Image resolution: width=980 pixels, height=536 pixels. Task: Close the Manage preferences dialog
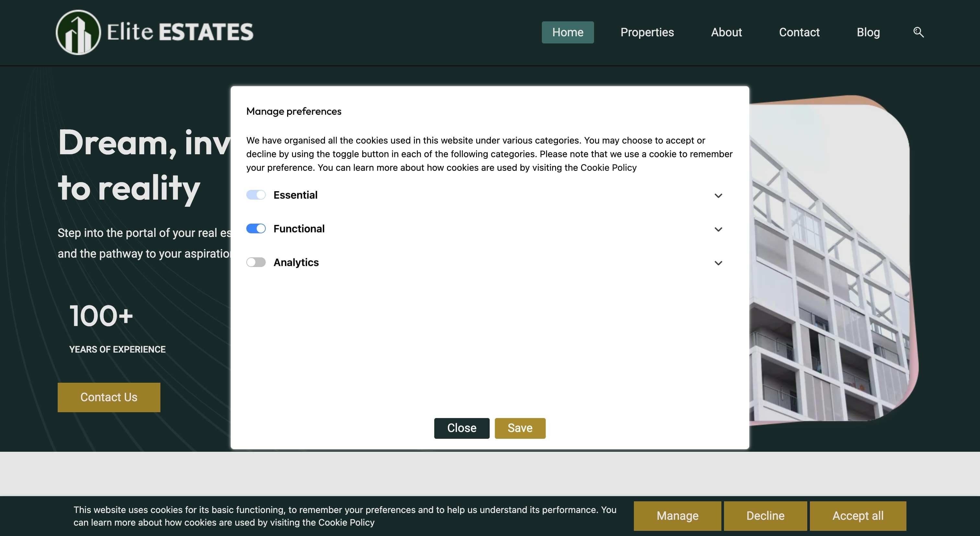(461, 428)
